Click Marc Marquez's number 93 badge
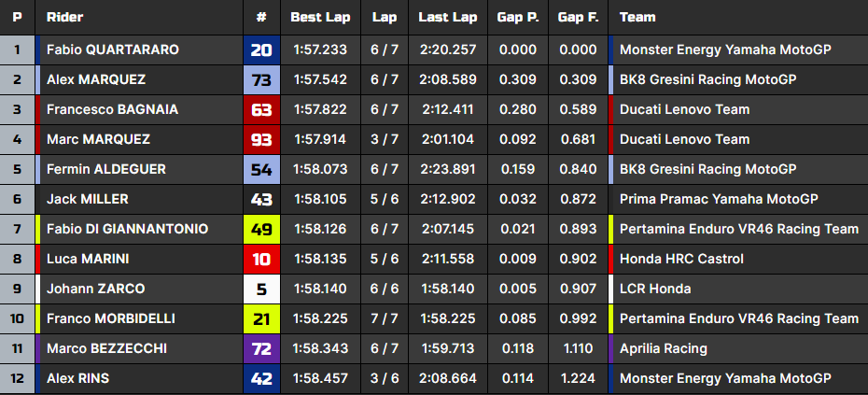This screenshot has height=395, width=868. click(261, 140)
